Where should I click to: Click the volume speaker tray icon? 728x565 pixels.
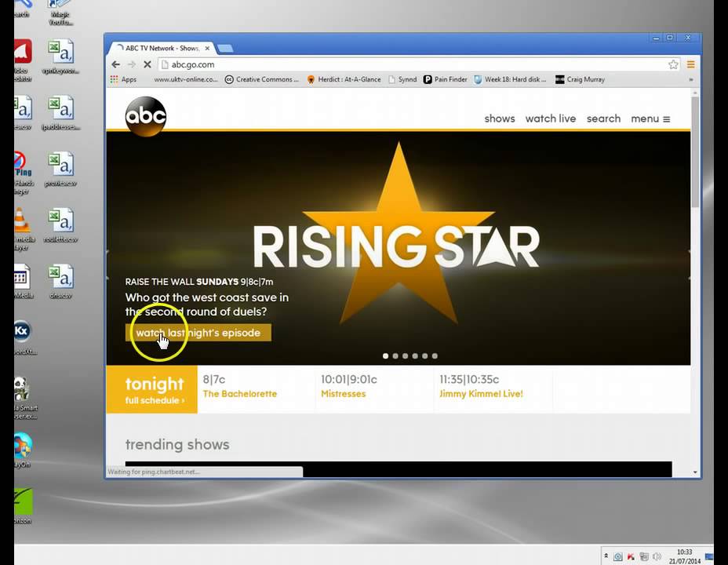coord(657,556)
